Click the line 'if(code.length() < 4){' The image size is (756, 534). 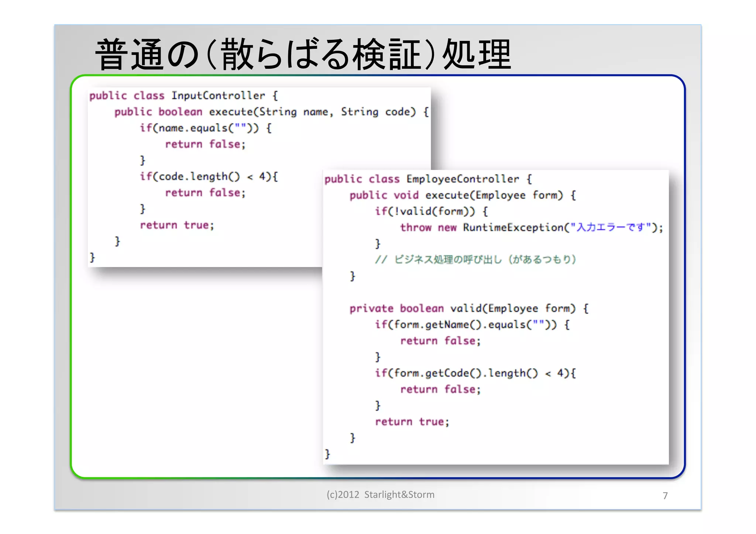[x=209, y=177]
